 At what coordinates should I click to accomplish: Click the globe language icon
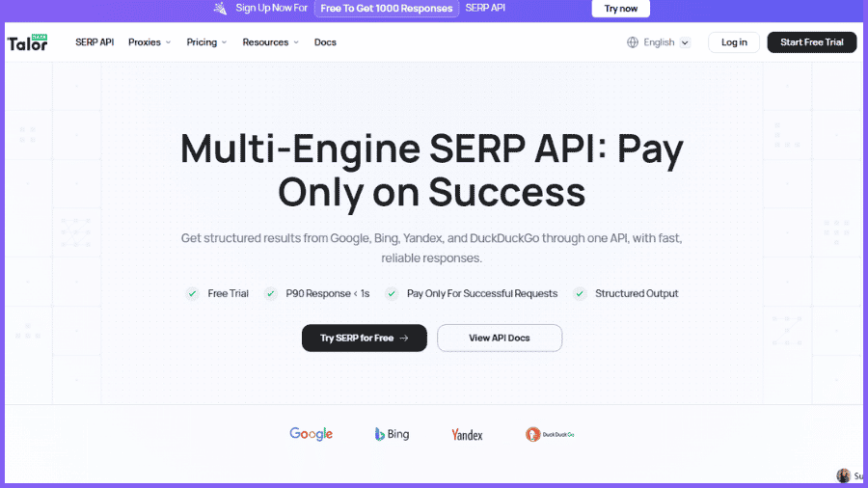click(632, 42)
